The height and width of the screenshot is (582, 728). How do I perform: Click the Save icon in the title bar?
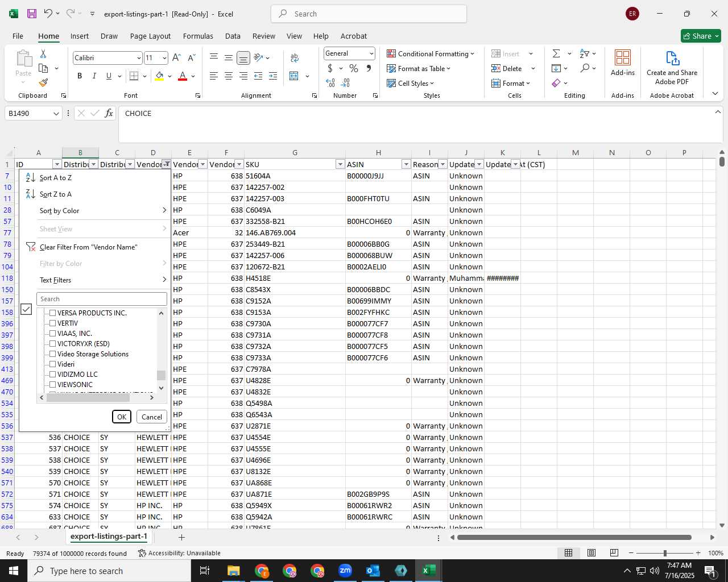point(32,14)
